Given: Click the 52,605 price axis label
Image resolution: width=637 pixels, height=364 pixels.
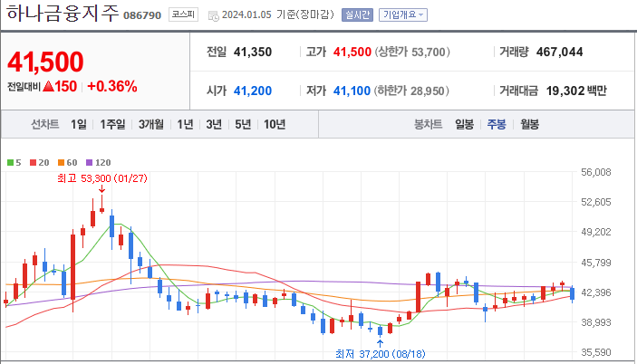Looking at the screenshot, I should coord(596,202).
